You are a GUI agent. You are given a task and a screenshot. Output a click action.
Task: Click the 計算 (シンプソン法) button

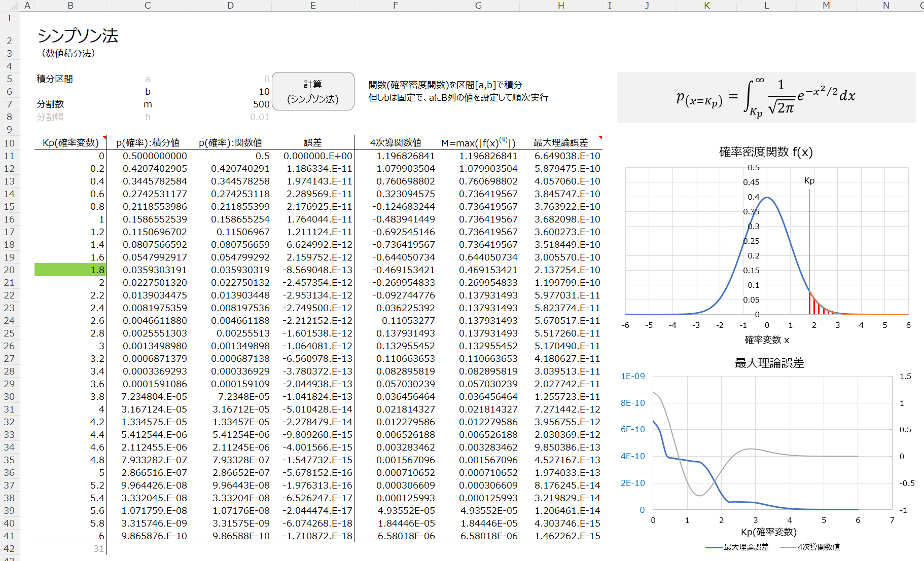pos(313,91)
